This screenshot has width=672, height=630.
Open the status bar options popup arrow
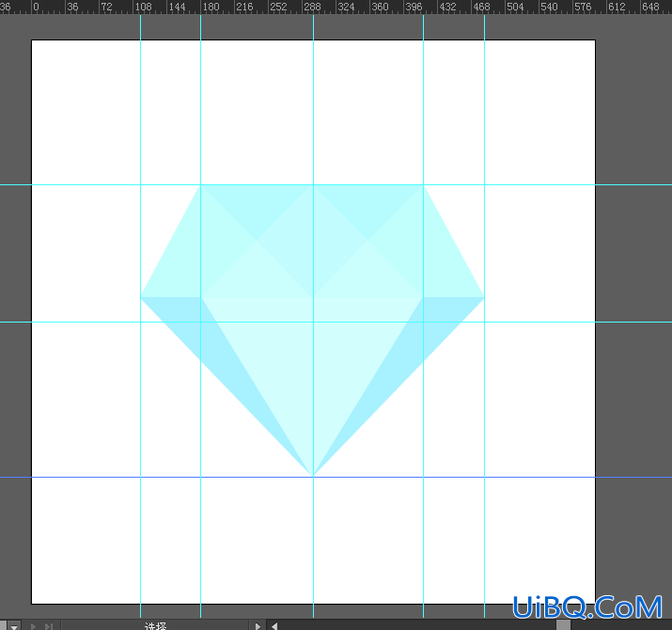click(x=258, y=626)
